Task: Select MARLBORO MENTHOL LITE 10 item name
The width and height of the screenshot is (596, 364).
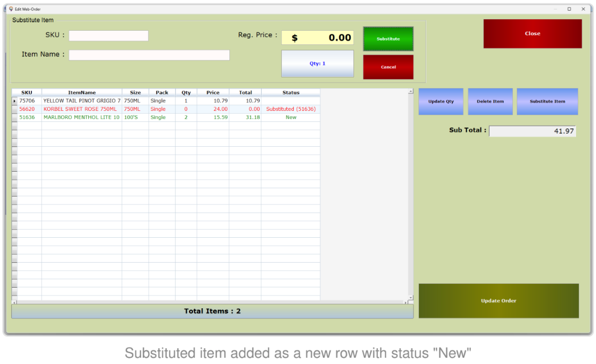Action: point(82,117)
